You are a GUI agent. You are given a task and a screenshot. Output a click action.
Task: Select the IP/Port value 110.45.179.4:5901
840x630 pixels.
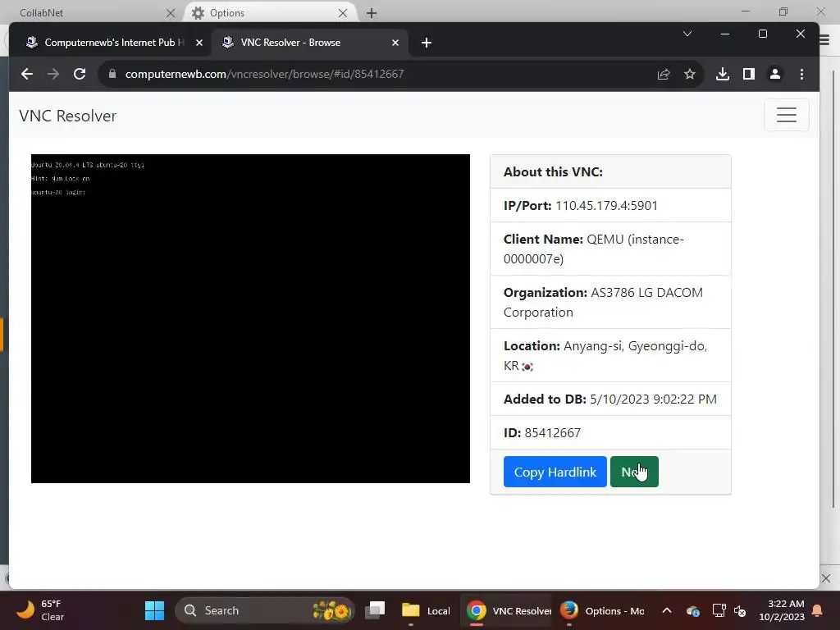point(606,206)
